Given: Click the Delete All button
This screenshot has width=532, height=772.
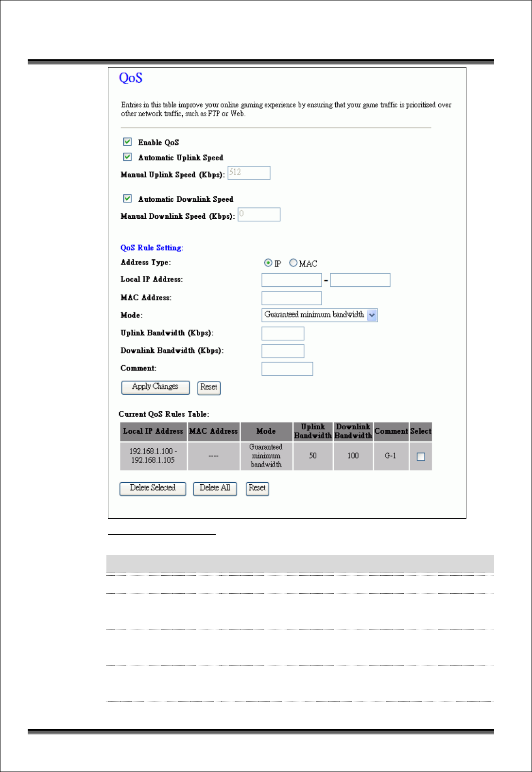Looking at the screenshot, I should click(x=215, y=489).
